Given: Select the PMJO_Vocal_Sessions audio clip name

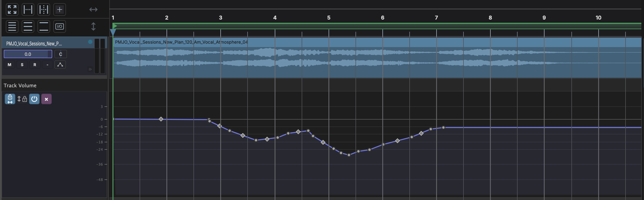Looking at the screenshot, I should click(x=181, y=42).
